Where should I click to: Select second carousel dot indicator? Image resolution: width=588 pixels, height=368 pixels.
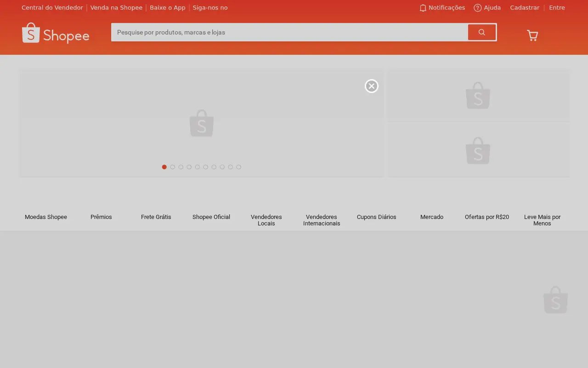click(x=173, y=167)
